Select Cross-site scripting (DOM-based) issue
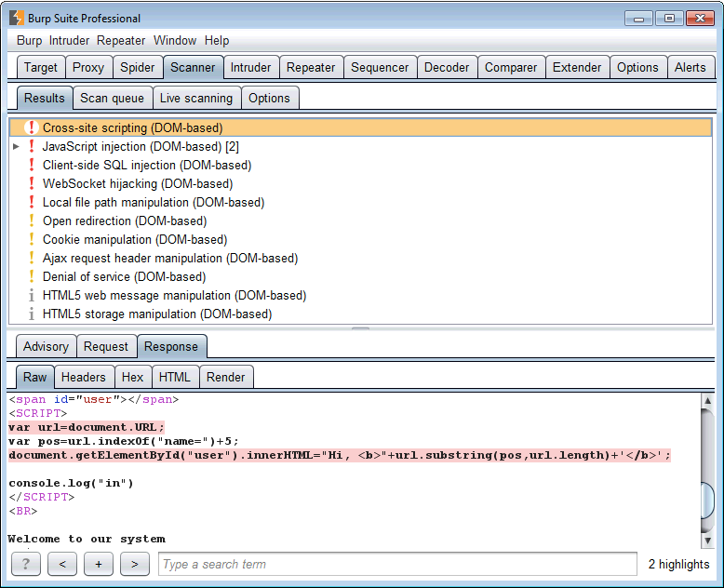The height and width of the screenshot is (588, 724). click(361, 127)
